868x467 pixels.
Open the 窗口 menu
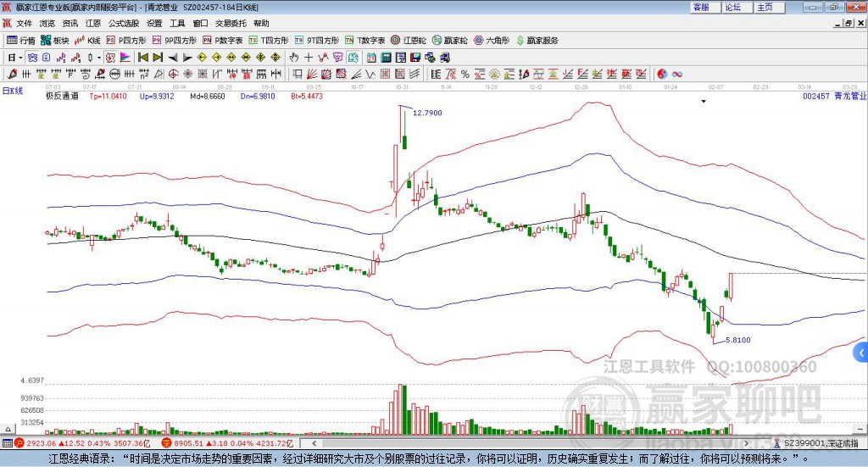pyautogui.click(x=200, y=23)
